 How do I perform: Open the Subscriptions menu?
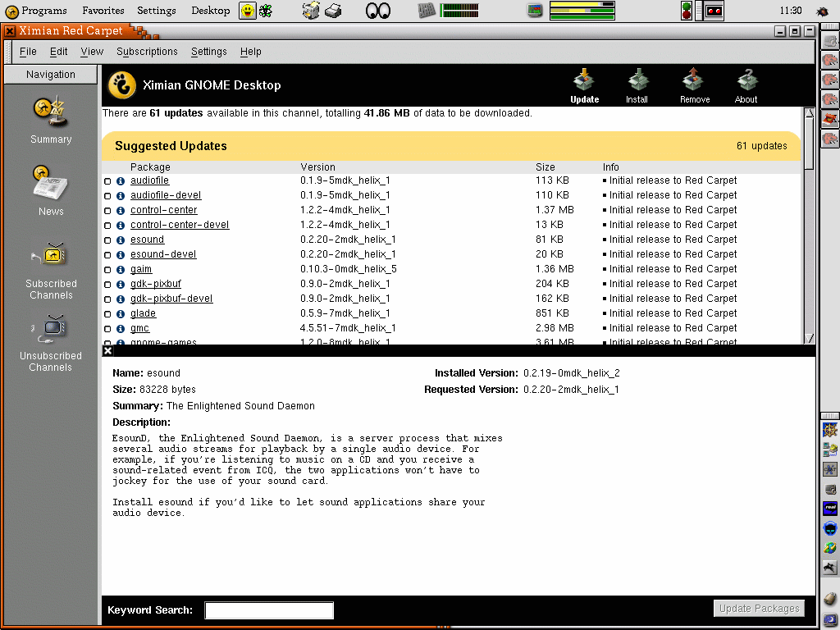pyautogui.click(x=147, y=52)
